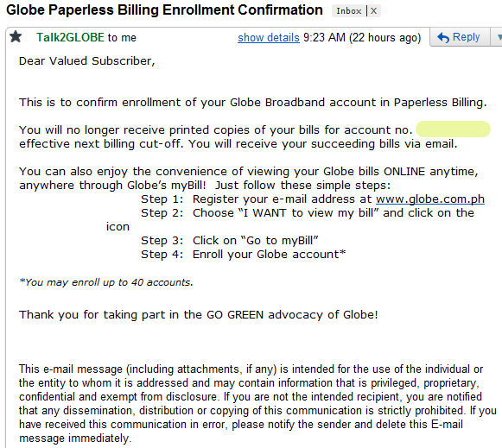The width and height of the screenshot is (502, 448).
Task: Click the Reply button text
Action: pyautogui.click(x=466, y=37)
